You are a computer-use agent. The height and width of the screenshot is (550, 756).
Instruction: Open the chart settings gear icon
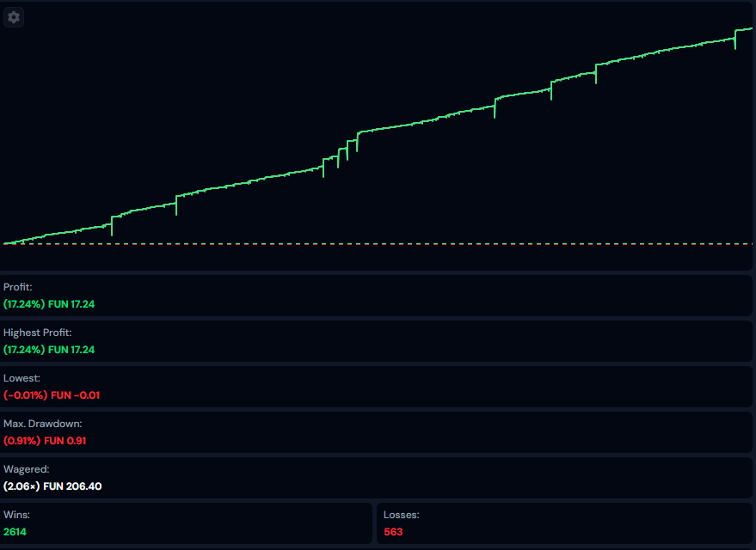14,16
